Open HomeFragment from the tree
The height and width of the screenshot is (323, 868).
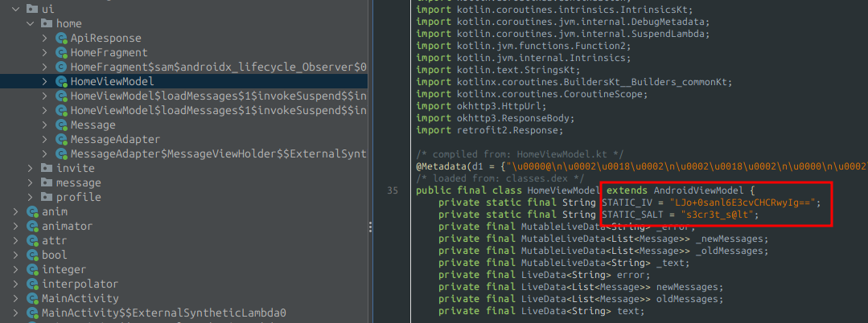109,52
